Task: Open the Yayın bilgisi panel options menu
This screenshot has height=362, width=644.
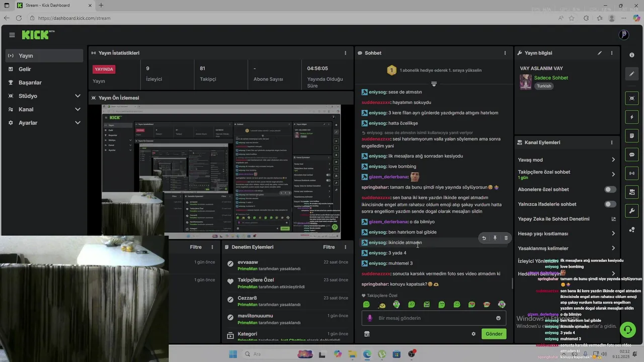Action: click(612, 53)
